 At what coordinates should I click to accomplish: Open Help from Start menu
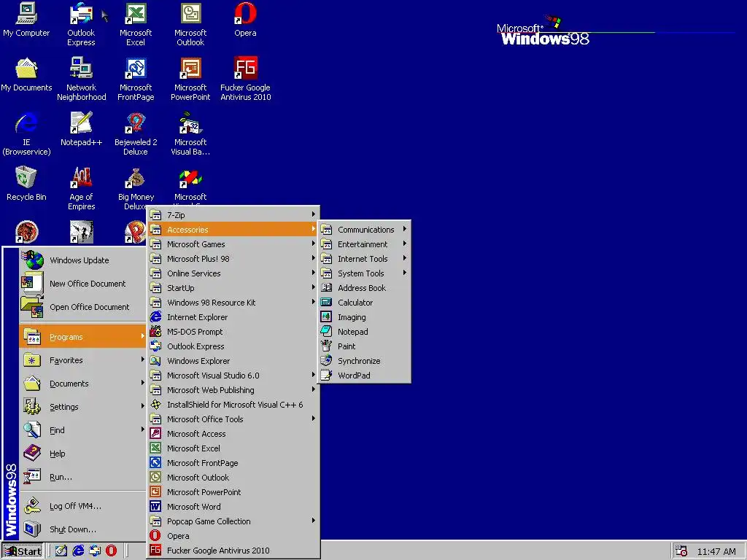click(x=82, y=454)
